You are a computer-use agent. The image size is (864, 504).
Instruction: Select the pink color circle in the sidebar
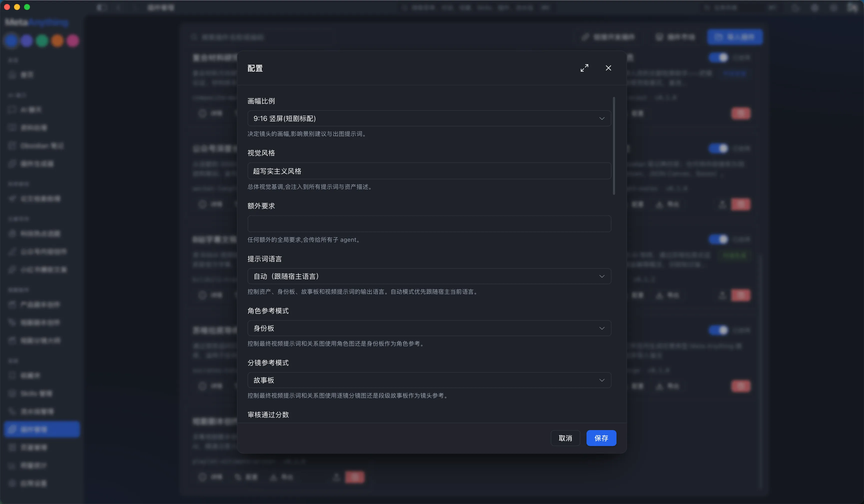click(x=73, y=41)
